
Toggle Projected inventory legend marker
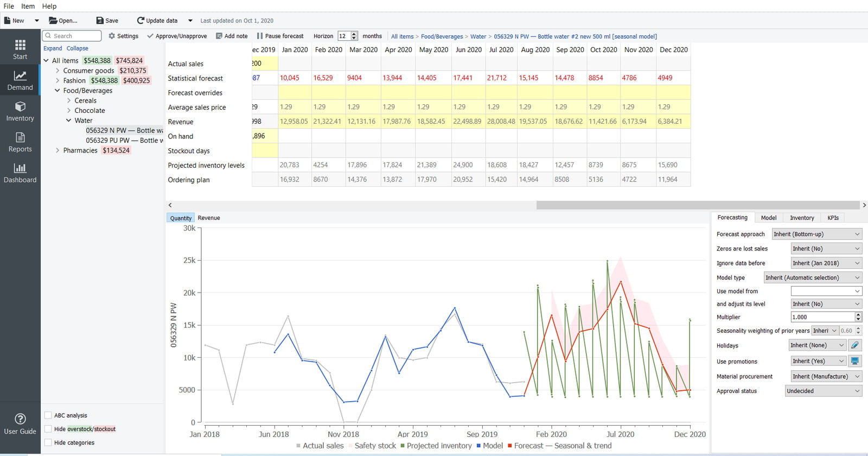403,446
